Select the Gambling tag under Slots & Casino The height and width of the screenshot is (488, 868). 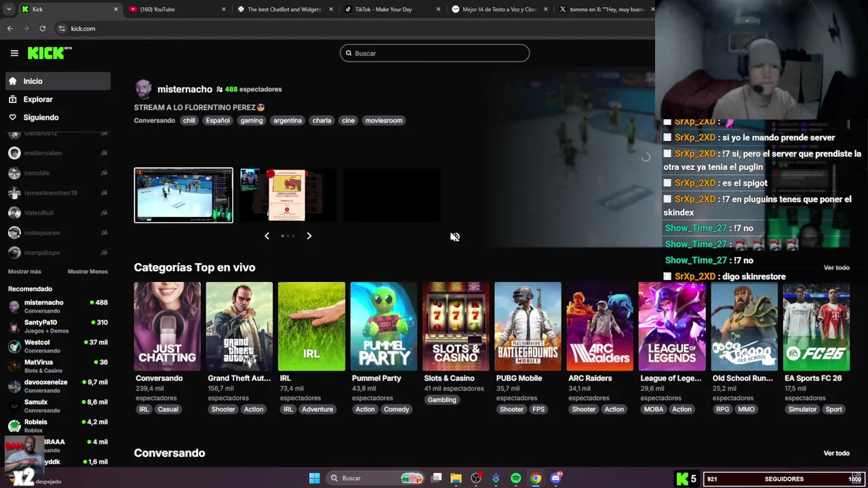click(x=441, y=400)
